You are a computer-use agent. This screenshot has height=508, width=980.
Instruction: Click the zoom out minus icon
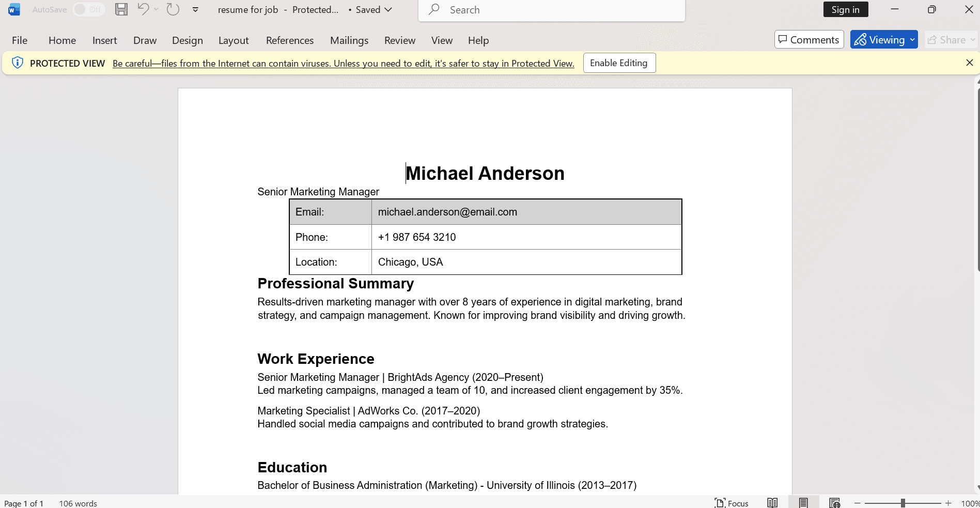coord(858,503)
